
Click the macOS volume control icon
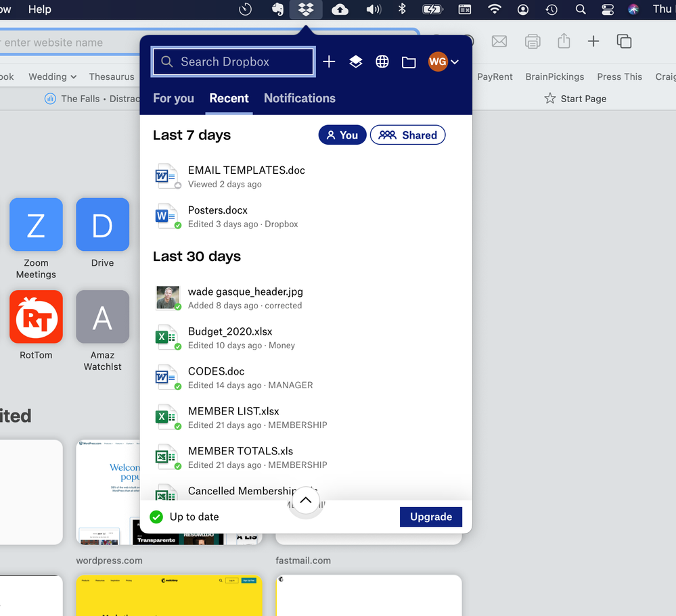coord(373,9)
